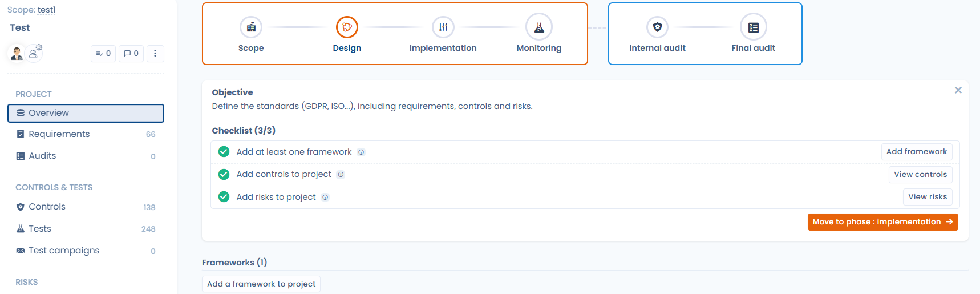Toggle the Add risks to project checkmark
Screen dimensions: 980x294
224,197
